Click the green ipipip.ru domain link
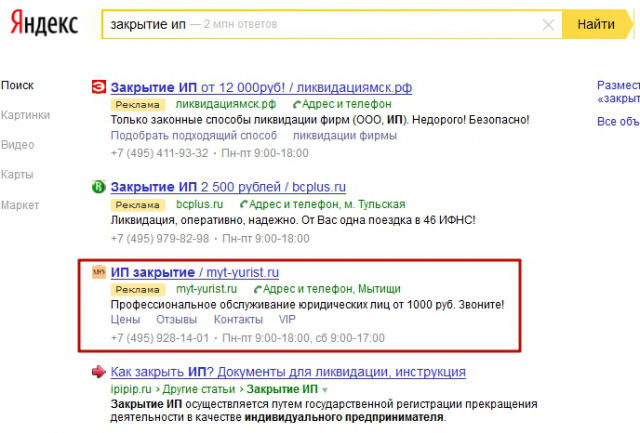 click(131, 389)
